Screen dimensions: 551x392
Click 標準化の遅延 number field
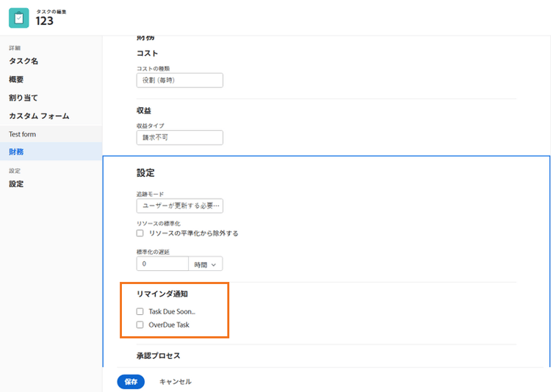(x=162, y=264)
